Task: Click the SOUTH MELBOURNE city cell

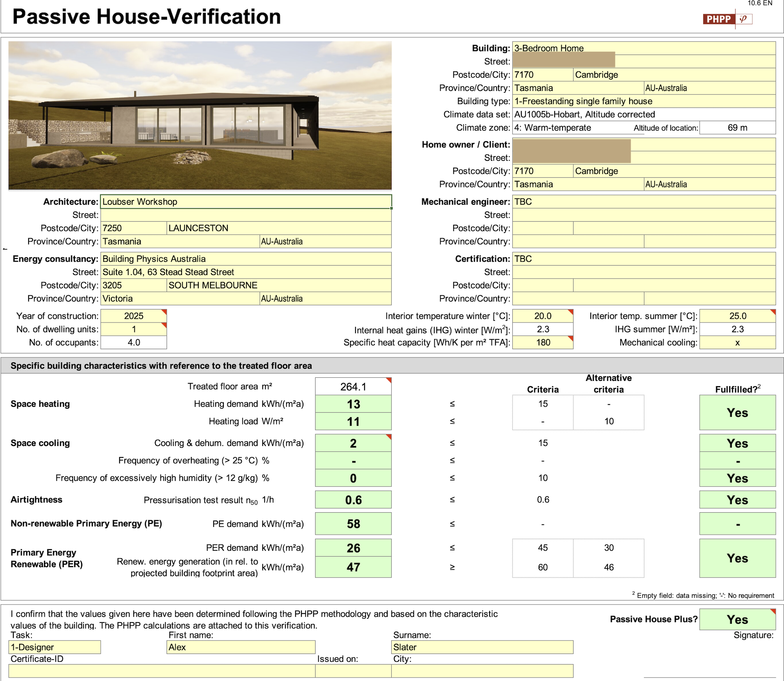Action: pos(279,286)
